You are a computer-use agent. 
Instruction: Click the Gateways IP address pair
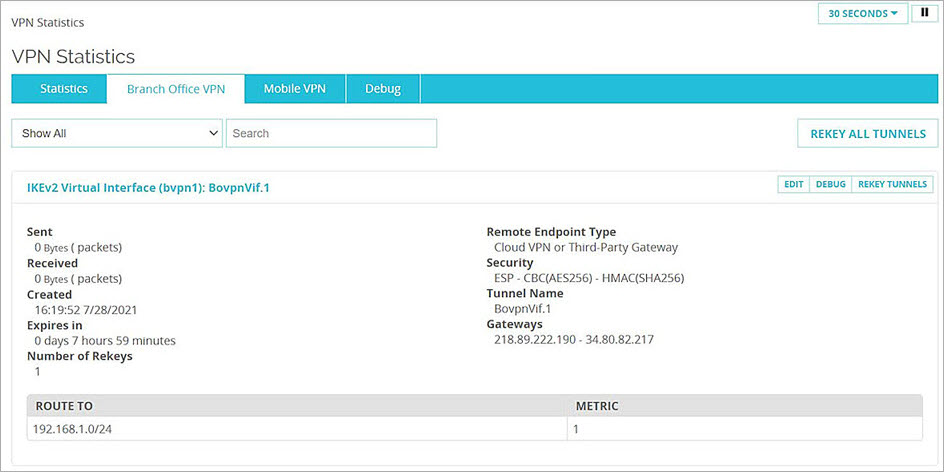572,340
